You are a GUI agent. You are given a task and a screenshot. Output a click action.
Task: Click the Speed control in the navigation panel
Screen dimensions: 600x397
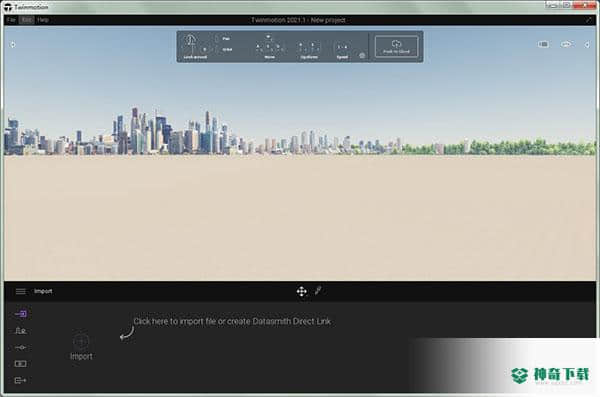click(342, 51)
